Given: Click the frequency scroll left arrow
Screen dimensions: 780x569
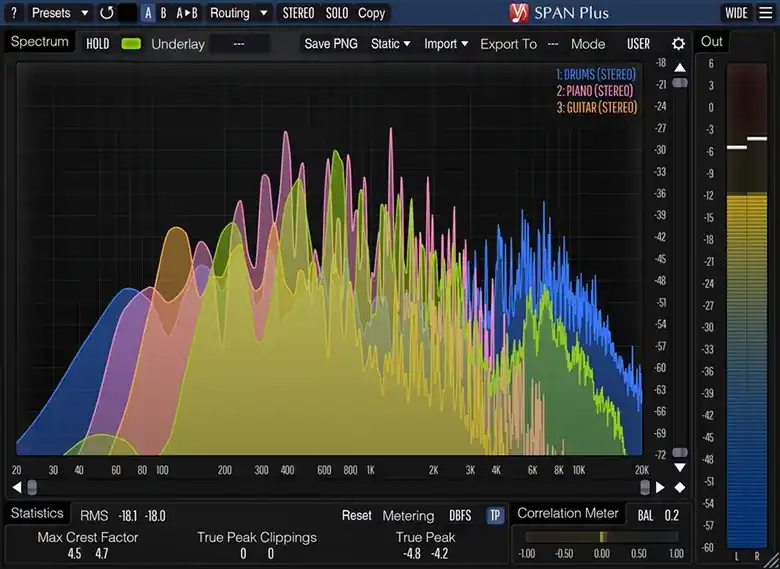Looking at the screenshot, I should click(x=16, y=487).
